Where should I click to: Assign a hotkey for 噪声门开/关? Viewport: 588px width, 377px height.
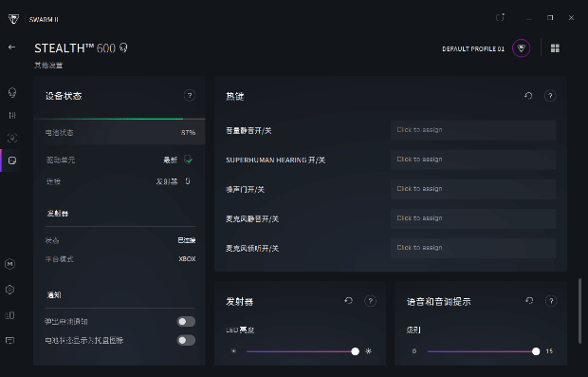click(x=473, y=189)
